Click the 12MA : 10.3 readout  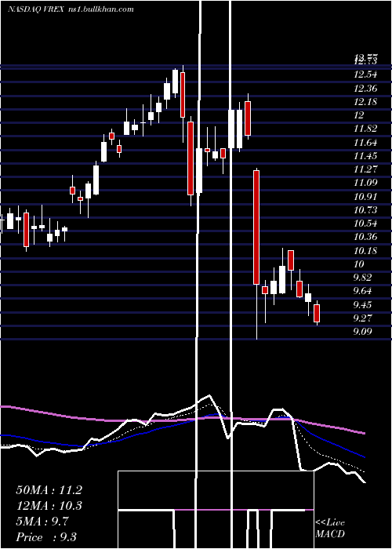click(x=49, y=506)
